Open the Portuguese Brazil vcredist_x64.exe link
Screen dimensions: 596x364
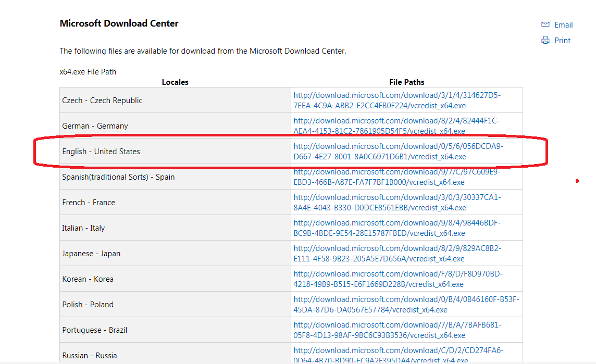[397, 330]
